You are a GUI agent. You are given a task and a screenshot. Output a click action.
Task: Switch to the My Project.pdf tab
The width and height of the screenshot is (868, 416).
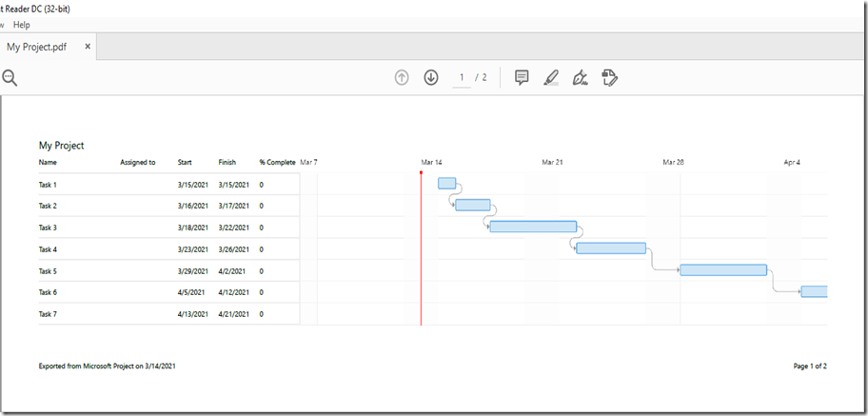pyautogui.click(x=43, y=46)
